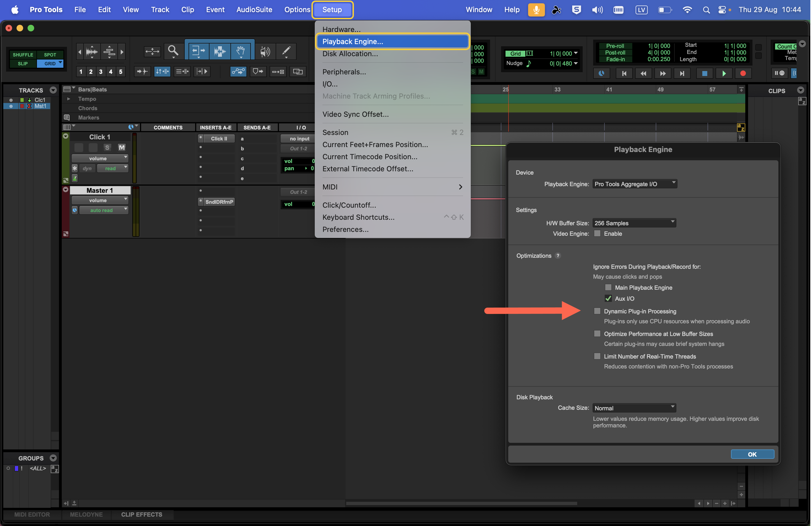Confirm with the OK button
The height and width of the screenshot is (526, 812).
(752, 454)
